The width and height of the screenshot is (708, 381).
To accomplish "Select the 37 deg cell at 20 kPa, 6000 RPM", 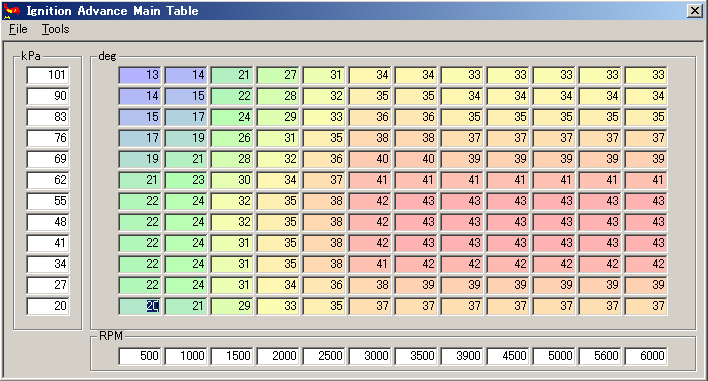I will [647, 306].
